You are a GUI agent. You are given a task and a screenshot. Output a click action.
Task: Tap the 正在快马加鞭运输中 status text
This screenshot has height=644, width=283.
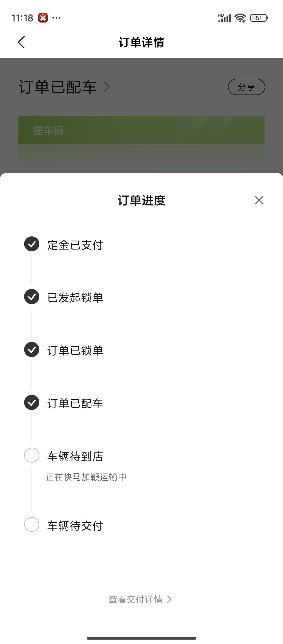[86, 477]
